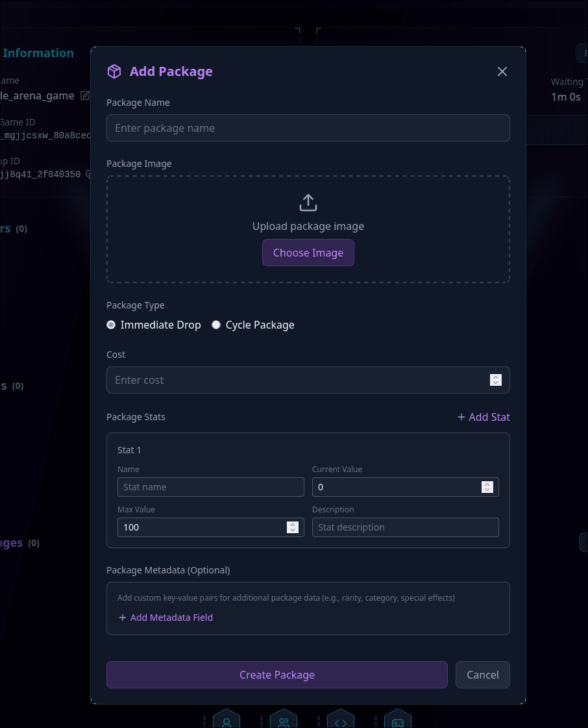Click Create Package to submit the form

277,675
